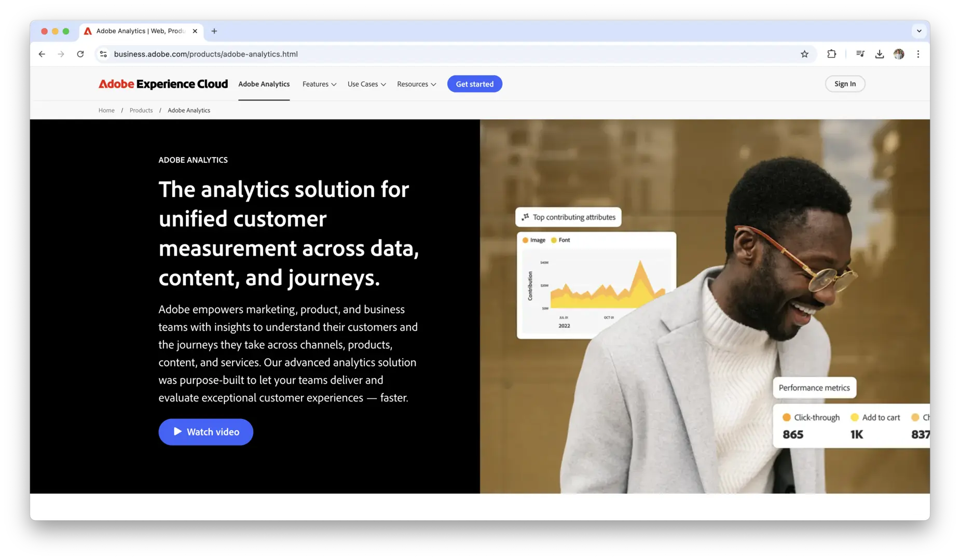Select Adobe Analytics in the navigation bar
Screen dimensions: 960x560
tap(264, 83)
